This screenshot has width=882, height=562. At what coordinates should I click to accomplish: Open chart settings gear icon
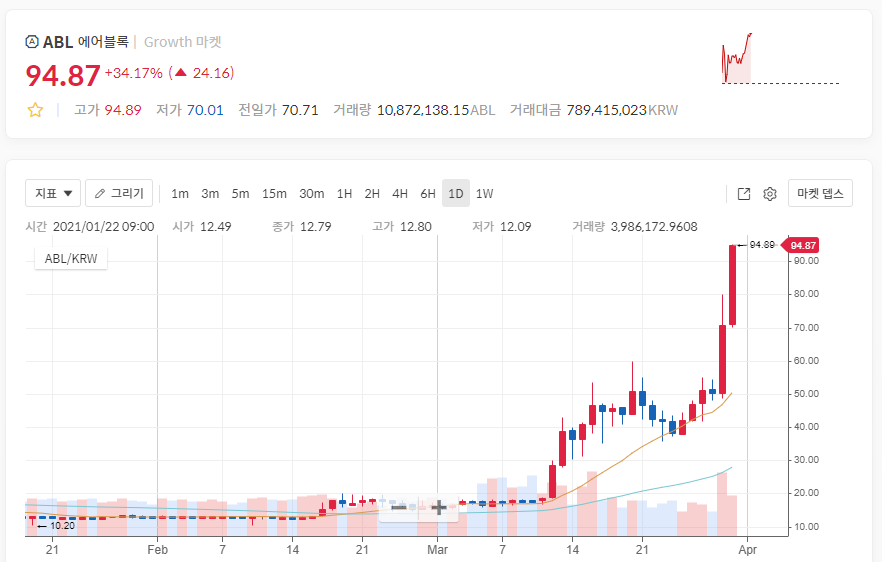[x=770, y=194]
